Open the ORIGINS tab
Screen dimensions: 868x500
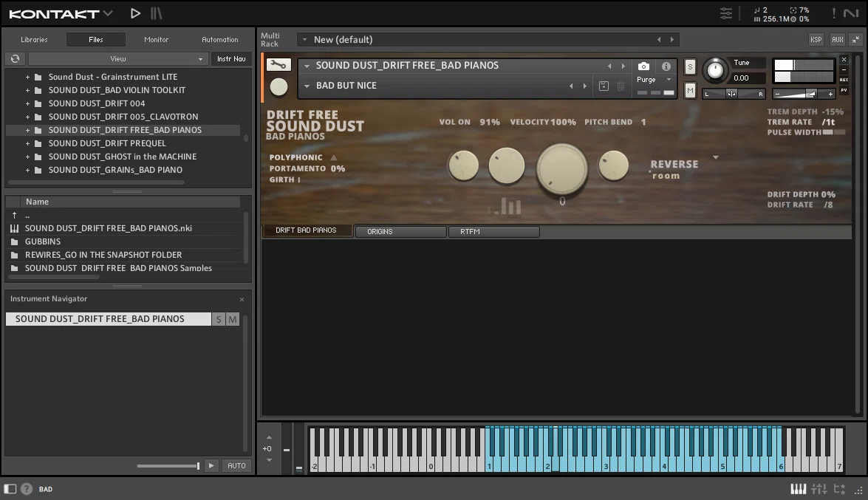[x=400, y=231]
